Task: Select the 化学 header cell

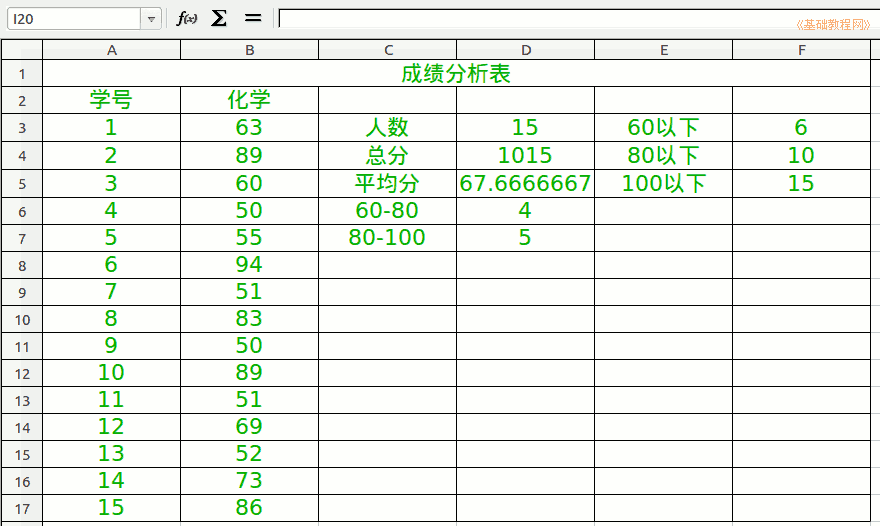Action: click(250, 100)
